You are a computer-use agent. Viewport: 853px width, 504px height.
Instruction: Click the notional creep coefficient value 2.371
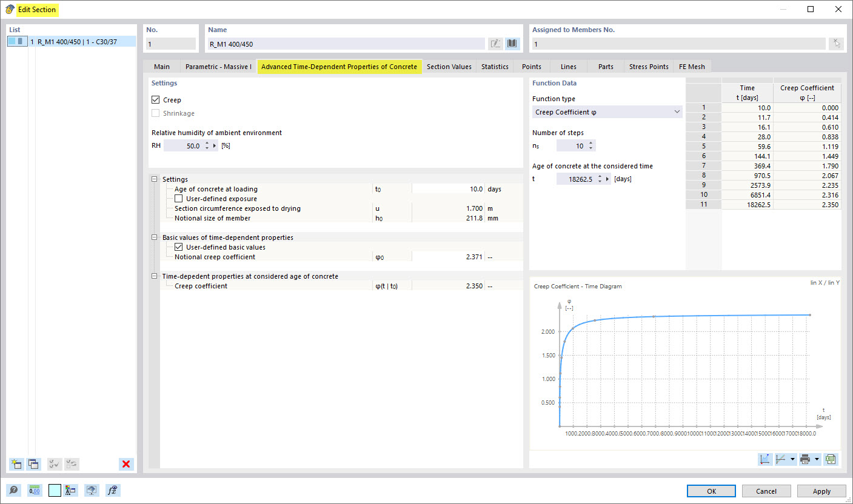pyautogui.click(x=449, y=257)
